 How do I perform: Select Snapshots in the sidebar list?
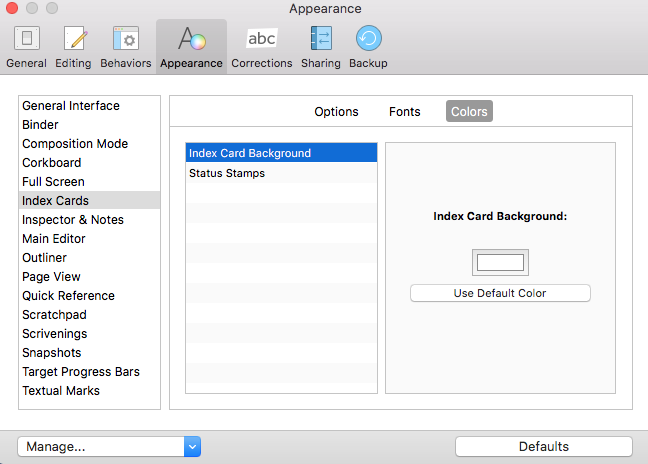[89, 353]
